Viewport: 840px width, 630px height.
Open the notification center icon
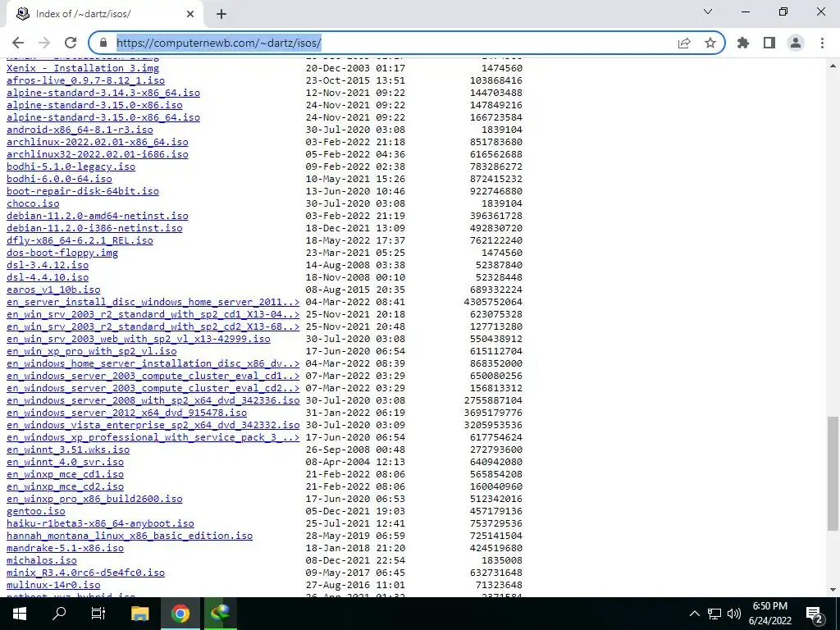(x=815, y=614)
